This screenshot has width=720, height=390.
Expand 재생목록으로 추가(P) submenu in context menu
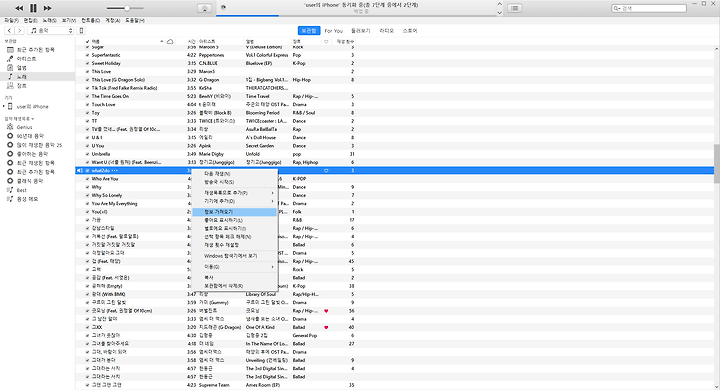tap(234, 193)
